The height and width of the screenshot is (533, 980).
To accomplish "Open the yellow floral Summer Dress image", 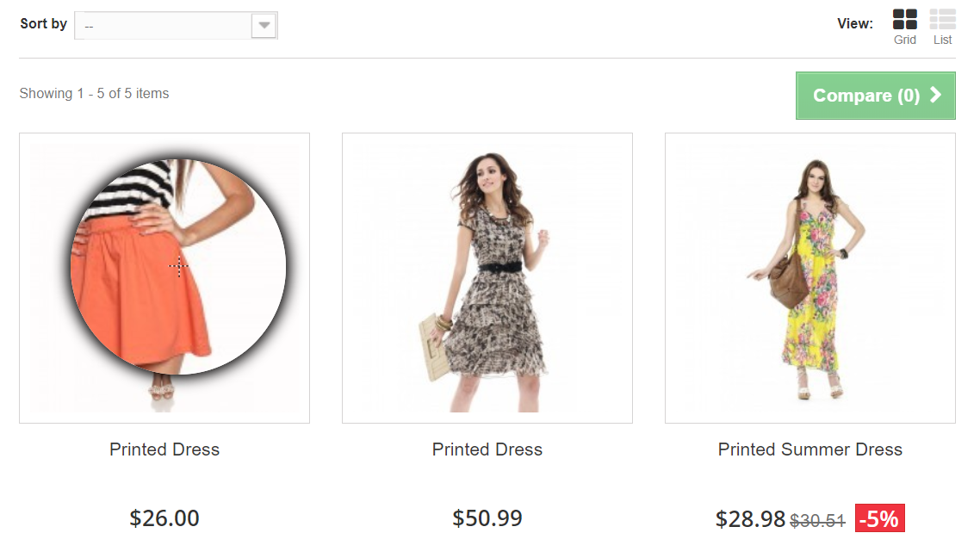I will click(810, 277).
